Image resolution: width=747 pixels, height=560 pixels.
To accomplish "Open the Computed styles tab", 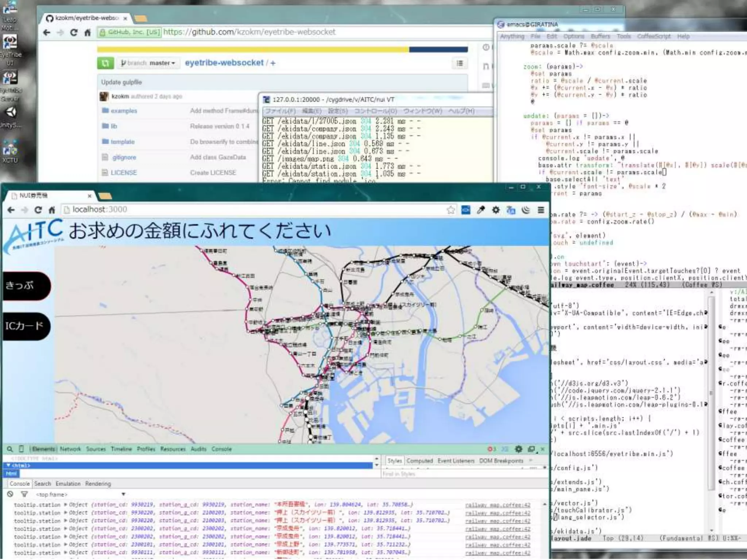I will (419, 461).
